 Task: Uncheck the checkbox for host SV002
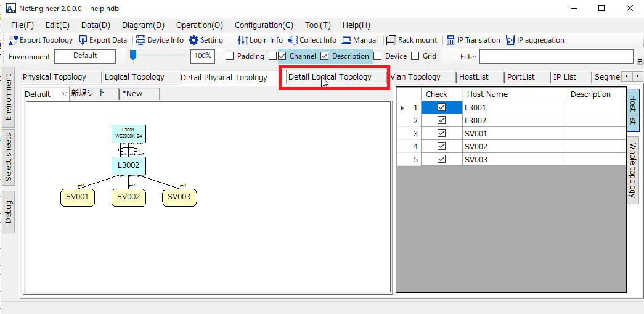[441, 147]
